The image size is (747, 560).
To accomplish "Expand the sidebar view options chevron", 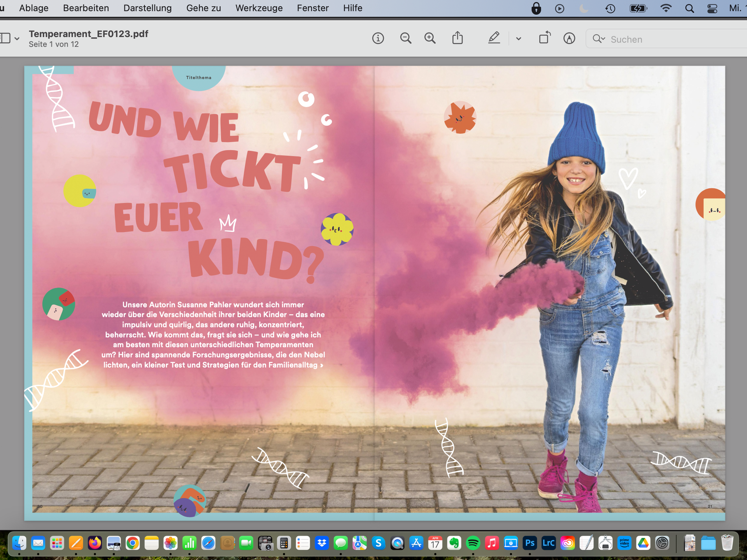I will 17,38.
